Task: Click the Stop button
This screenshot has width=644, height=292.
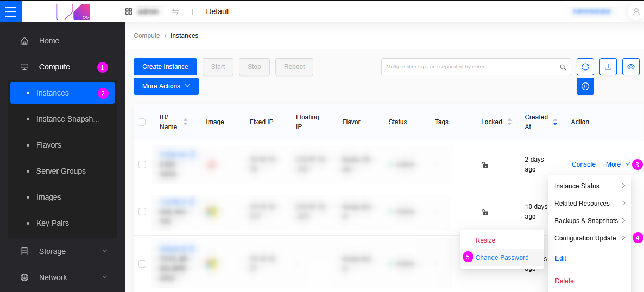Action: coord(254,67)
